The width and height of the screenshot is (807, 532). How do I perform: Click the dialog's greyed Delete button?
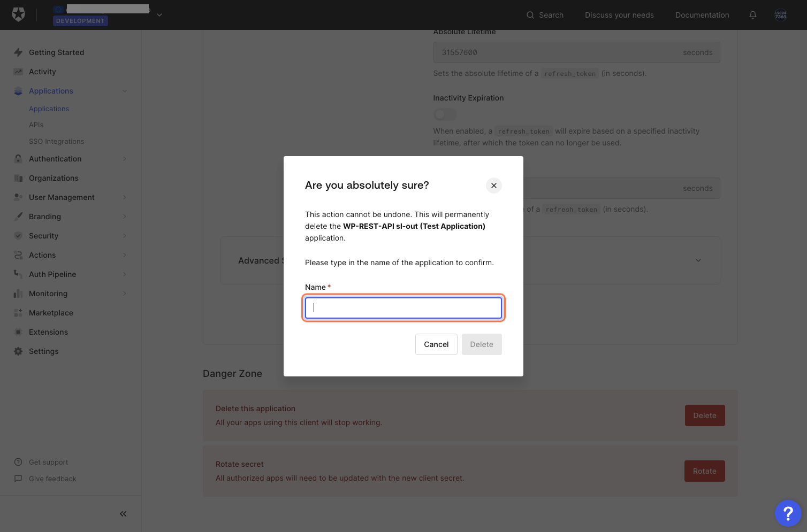click(x=482, y=344)
